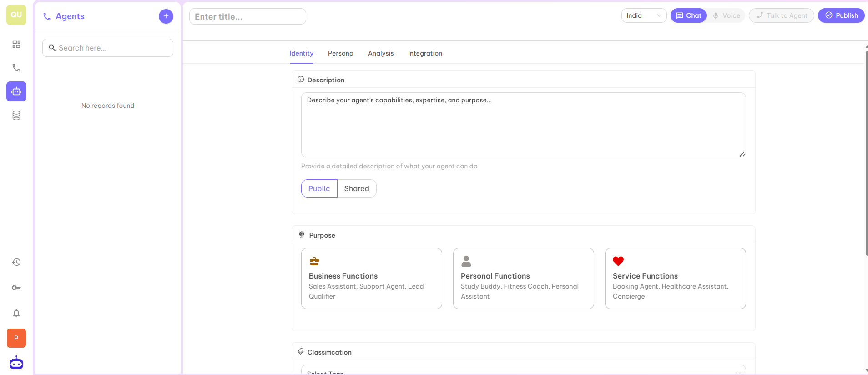Switch to Chat mode
Viewport: 868px width, 375px height.
tap(688, 15)
